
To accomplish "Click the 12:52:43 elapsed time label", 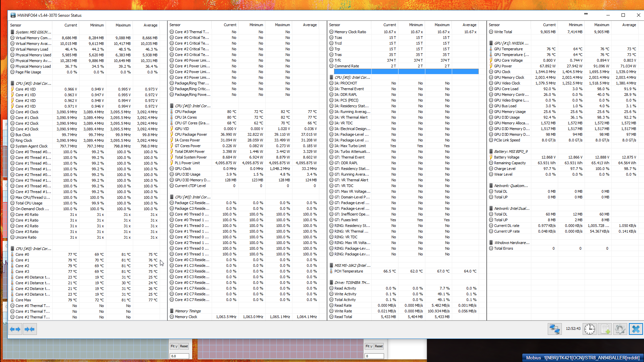I will (573, 328).
